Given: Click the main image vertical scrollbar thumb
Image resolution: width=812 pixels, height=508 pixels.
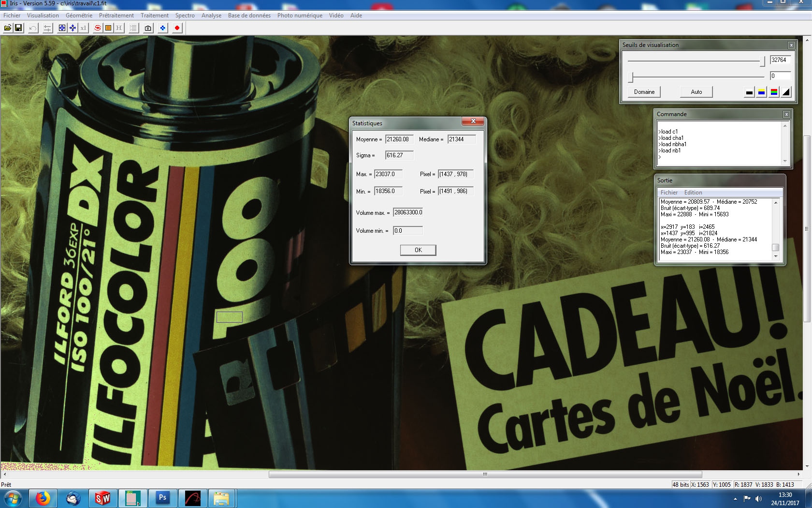Looking at the screenshot, I should point(807,228).
